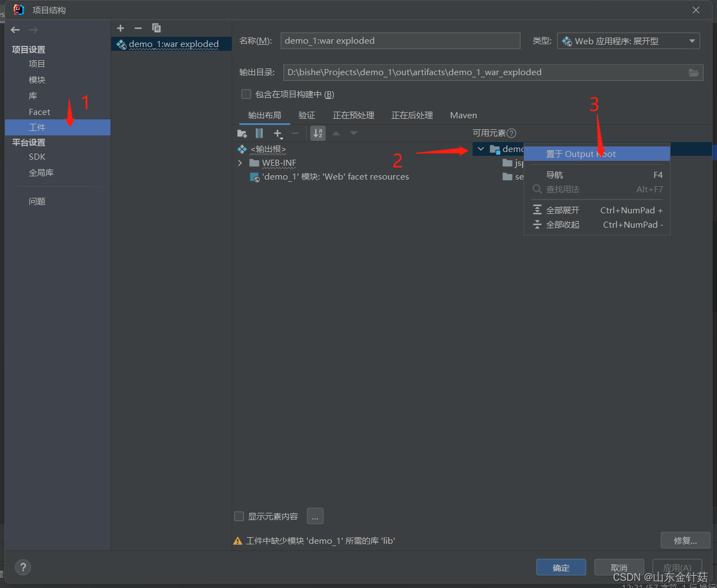Choose 全部收起 in the context menu
Viewport: 717px width, 588px height.
coord(597,224)
